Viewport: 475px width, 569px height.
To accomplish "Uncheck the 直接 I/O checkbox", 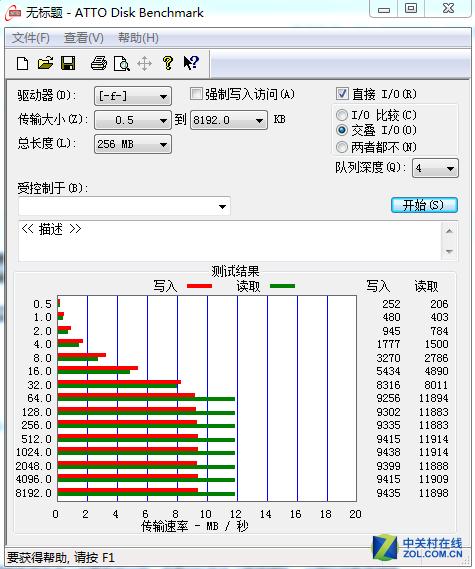I will [x=342, y=94].
